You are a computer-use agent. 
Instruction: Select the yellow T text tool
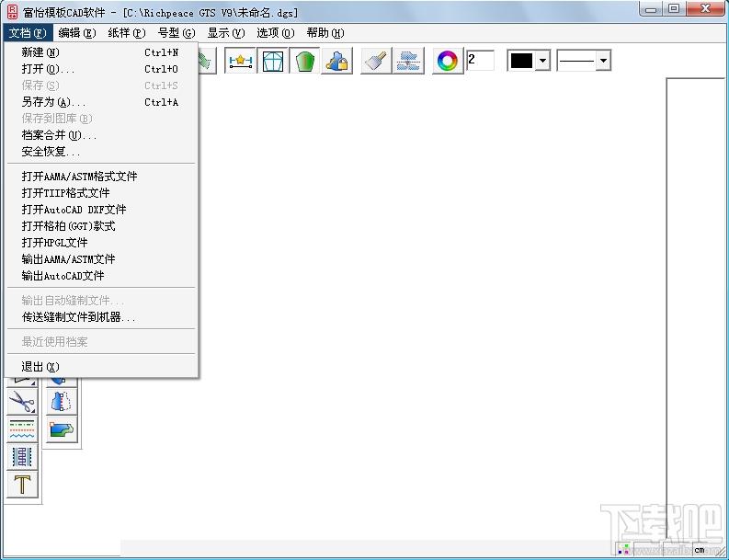click(22, 485)
